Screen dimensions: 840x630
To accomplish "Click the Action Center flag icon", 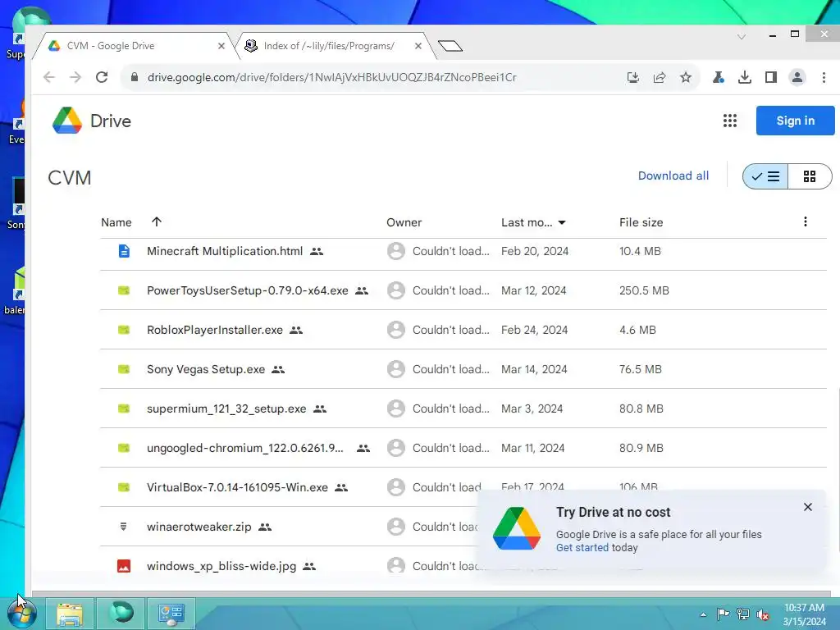I will [724, 614].
